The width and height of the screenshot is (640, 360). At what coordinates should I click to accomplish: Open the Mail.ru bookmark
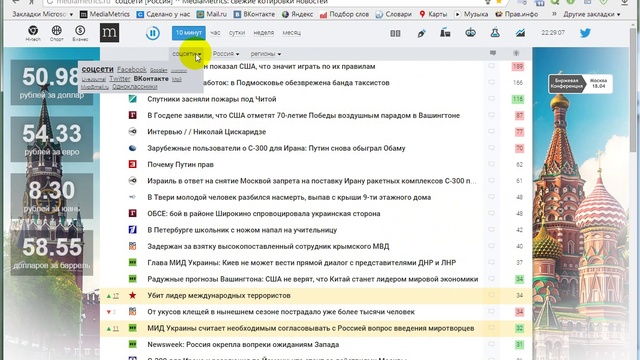[211, 14]
